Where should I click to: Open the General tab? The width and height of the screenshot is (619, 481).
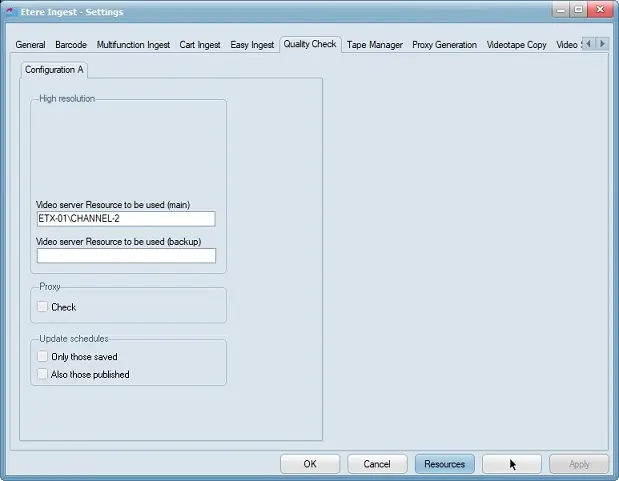(30, 45)
